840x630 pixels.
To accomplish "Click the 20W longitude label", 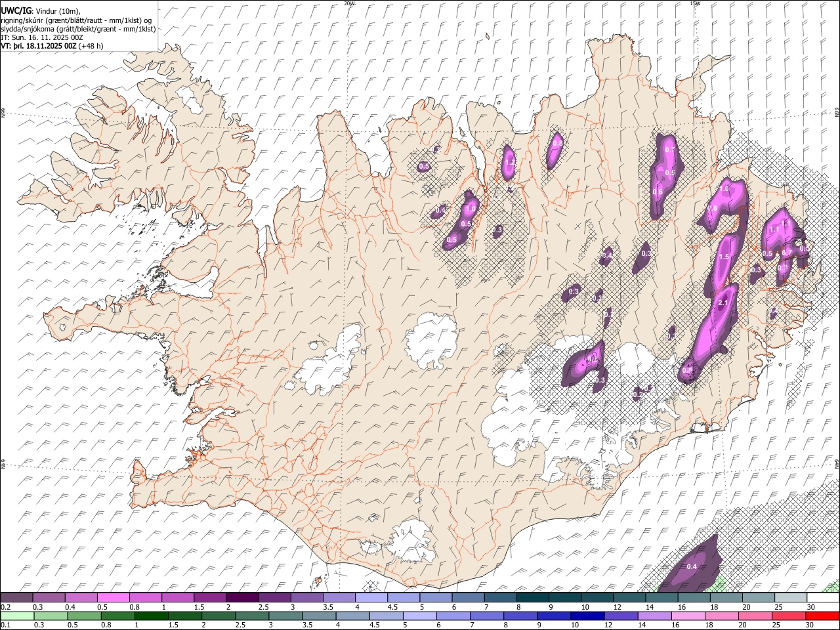I will [349, 3].
